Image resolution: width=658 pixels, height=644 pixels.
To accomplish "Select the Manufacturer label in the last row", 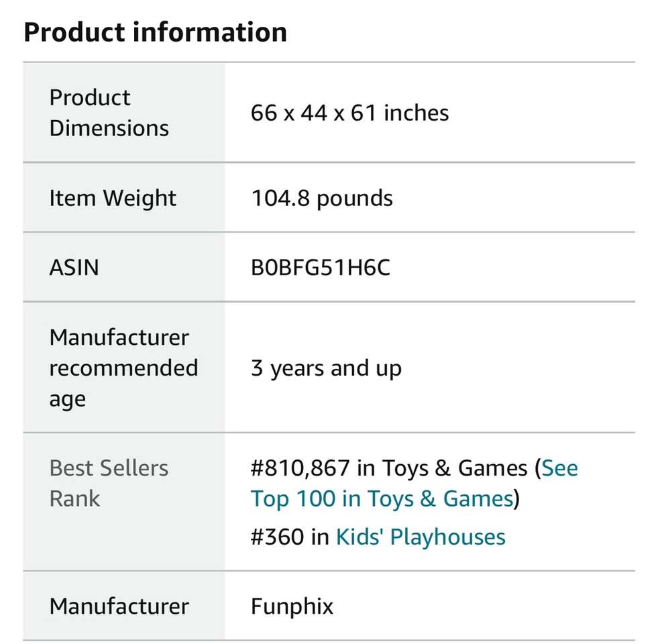I will tap(119, 606).
